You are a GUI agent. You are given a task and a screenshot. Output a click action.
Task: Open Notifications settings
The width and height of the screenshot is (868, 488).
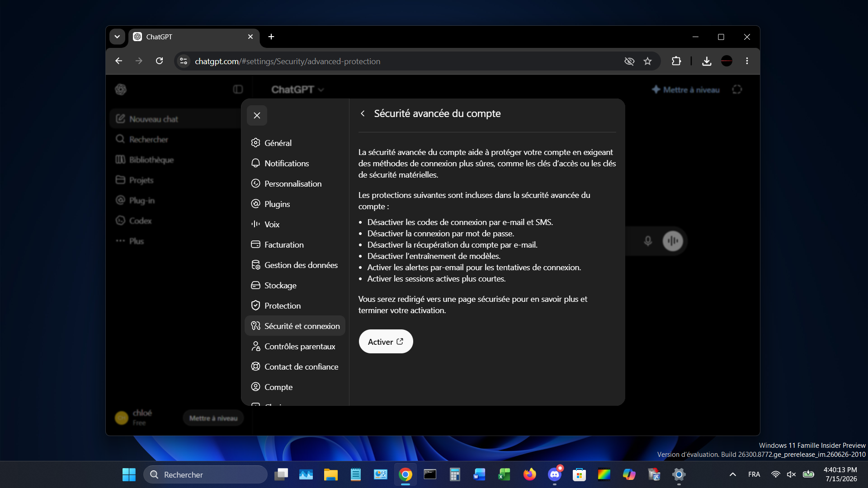click(x=295, y=163)
